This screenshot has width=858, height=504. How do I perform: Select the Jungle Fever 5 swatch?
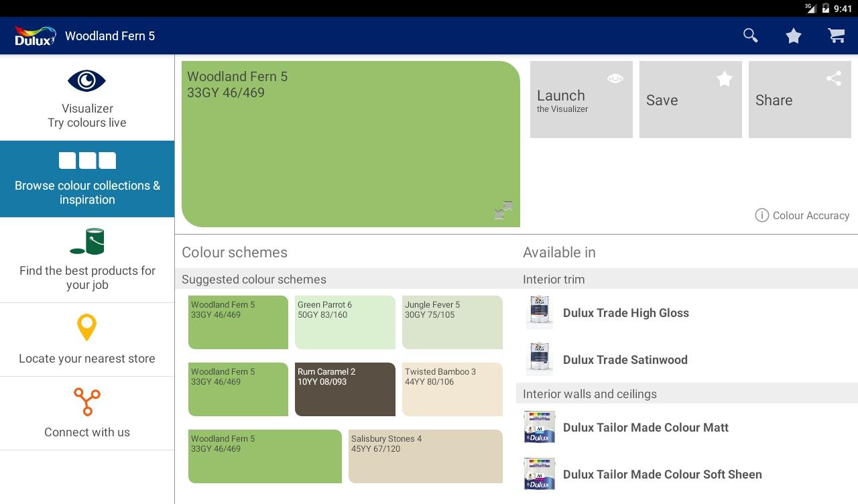coord(452,322)
